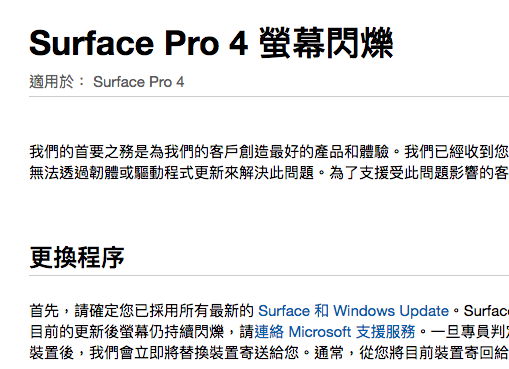Click the 適用於 label under the title
509x369 pixels.
click(x=51, y=82)
